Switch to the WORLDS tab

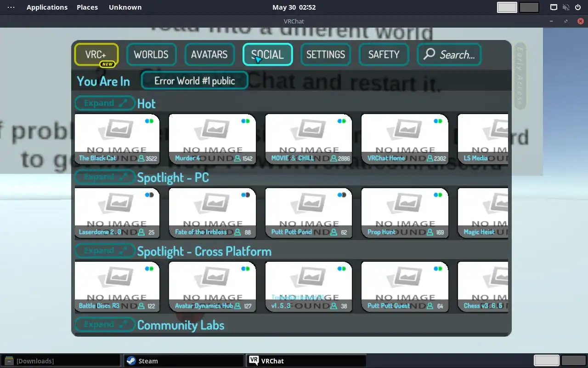tap(151, 55)
